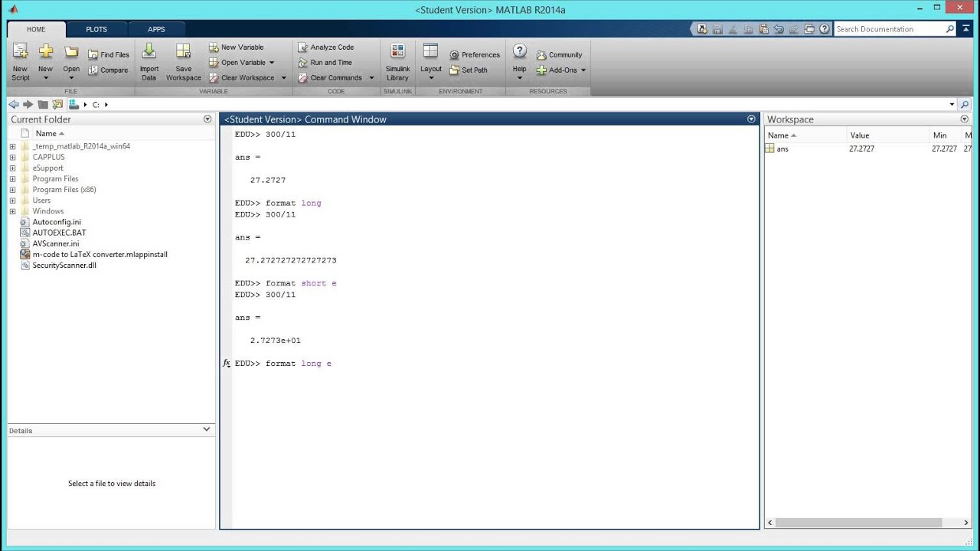Switch to the APPS tab

pyautogui.click(x=156, y=29)
